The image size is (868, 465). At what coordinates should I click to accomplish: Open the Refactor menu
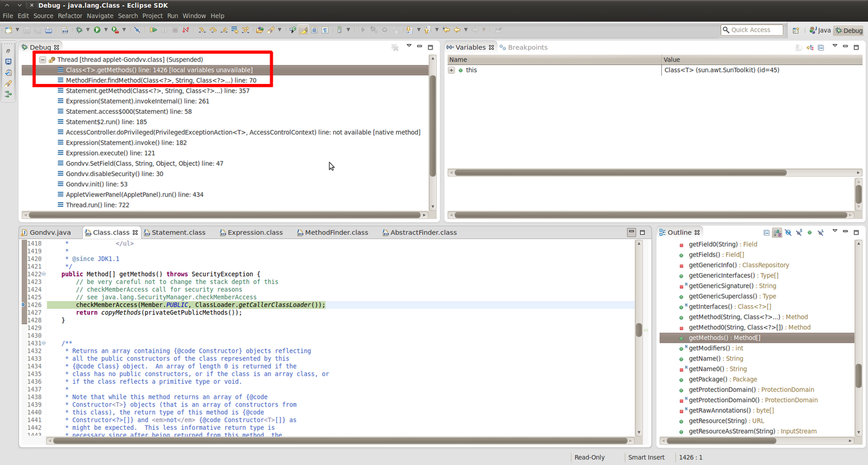point(70,16)
